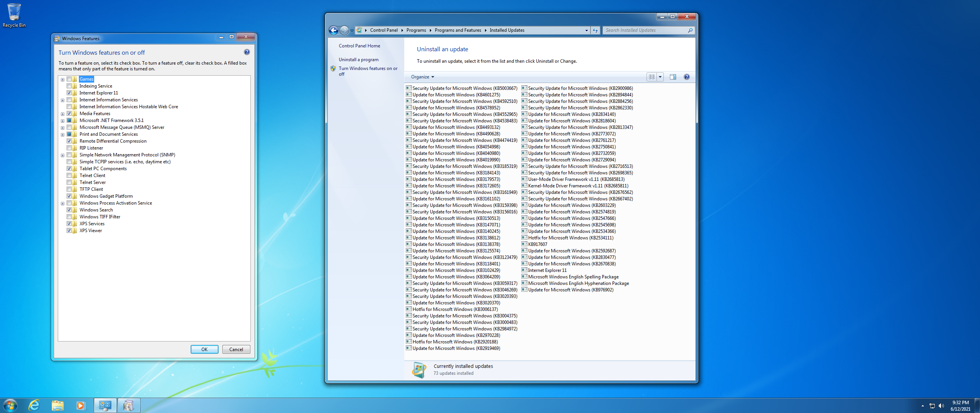Uncheck Windows Gadget Platform feature
The image size is (980, 413).
coord(69,196)
